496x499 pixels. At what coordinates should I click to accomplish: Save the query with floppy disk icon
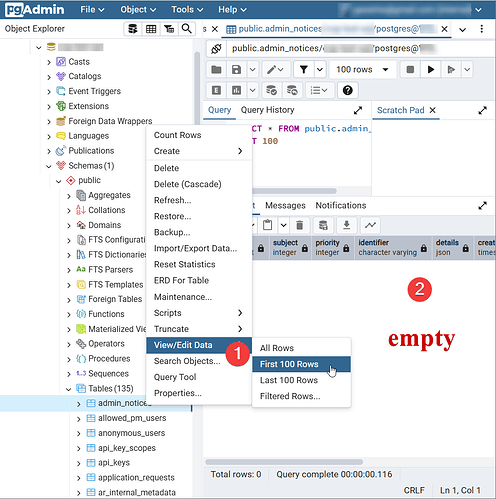(236, 69)
